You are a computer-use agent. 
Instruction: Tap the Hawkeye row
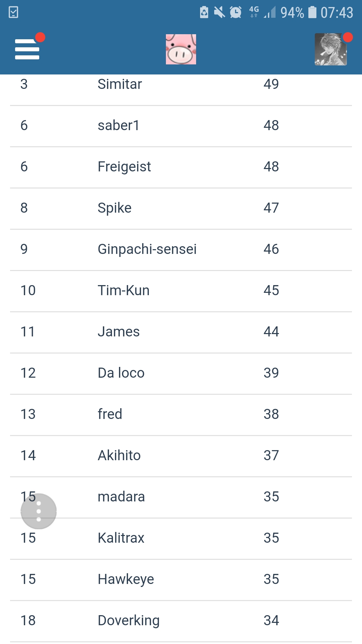click(181, 580)
